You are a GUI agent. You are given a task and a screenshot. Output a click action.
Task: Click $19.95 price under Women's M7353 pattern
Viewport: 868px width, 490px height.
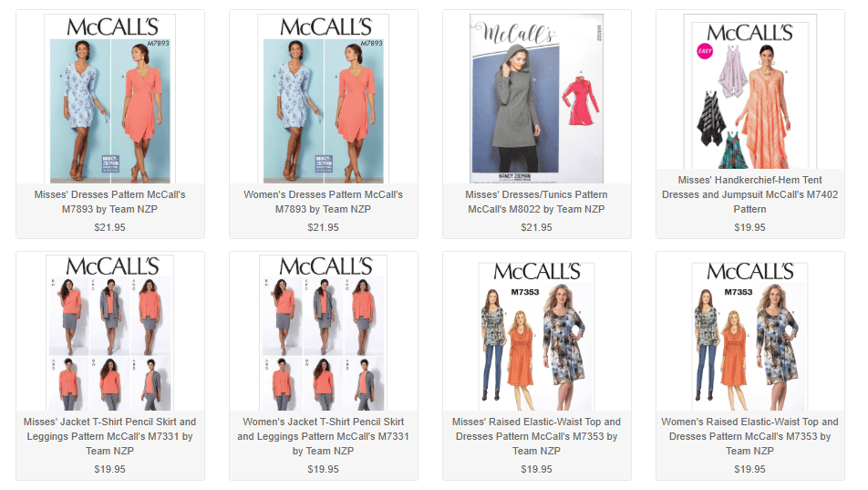(x=750, y=469)
